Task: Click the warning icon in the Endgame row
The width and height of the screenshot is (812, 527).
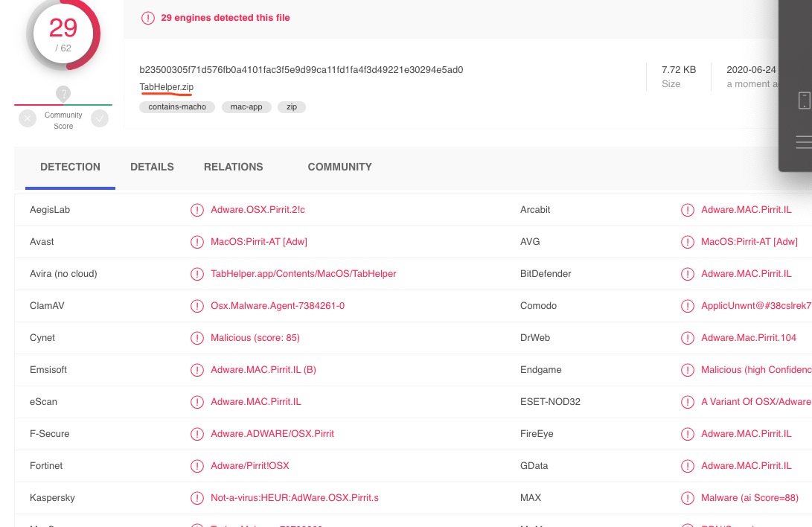Action: coord(687,370)
